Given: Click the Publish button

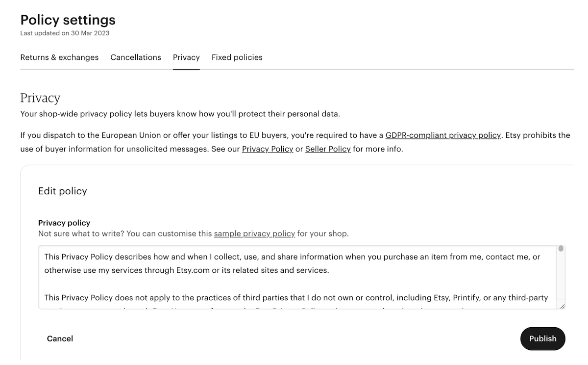Looking at the screenshot, I should (x=542, y=339).
